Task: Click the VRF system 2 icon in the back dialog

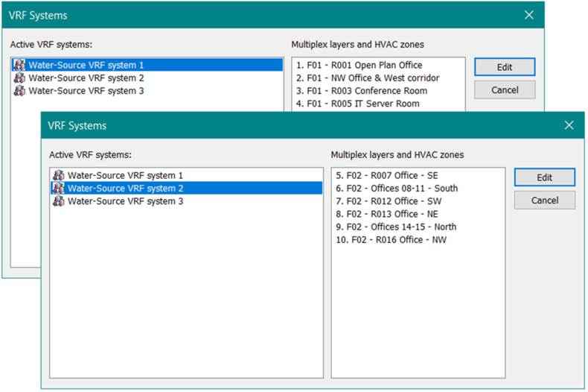Action: [19, 78]
